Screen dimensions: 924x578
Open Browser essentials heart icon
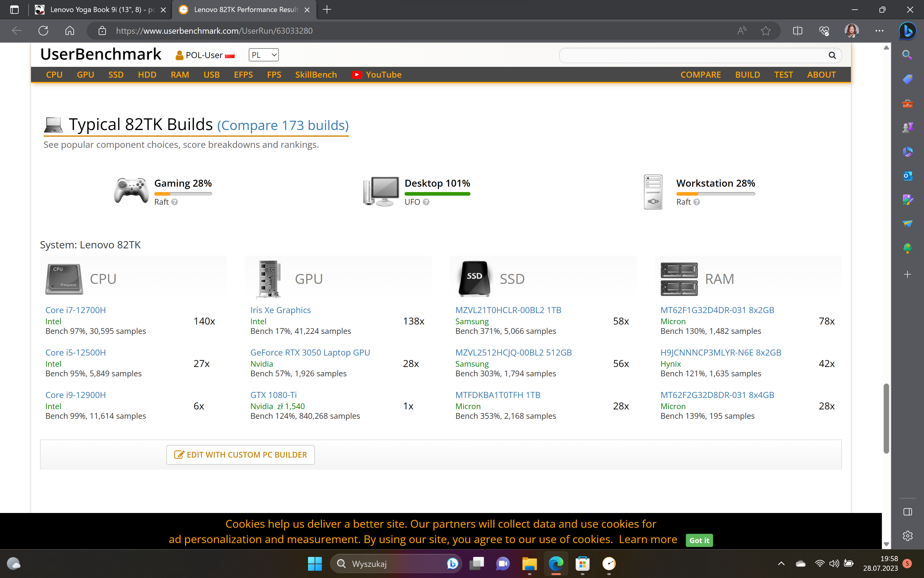click(x=824, y=31)
